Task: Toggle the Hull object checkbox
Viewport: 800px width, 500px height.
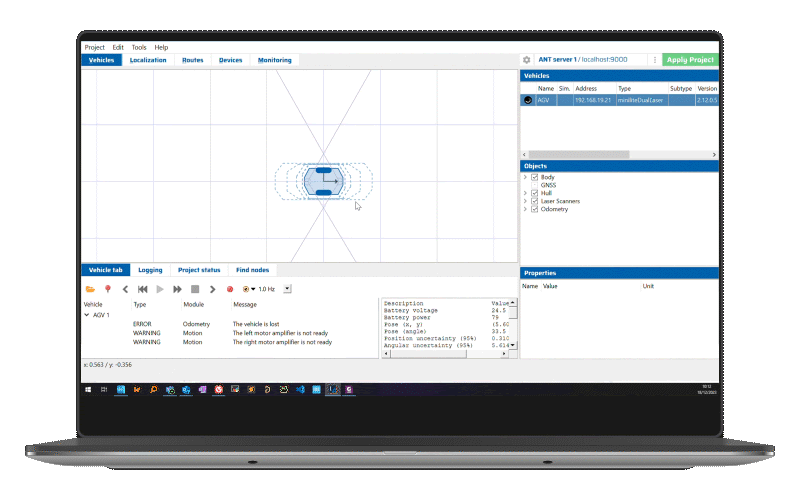Action: (535, 193)
